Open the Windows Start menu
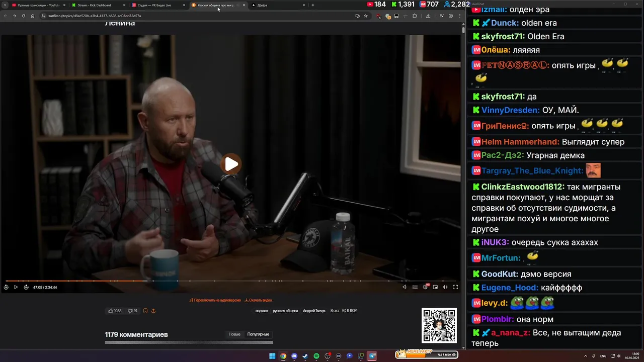The width and height of the screenshot is (644, 362). coord(272,356)
